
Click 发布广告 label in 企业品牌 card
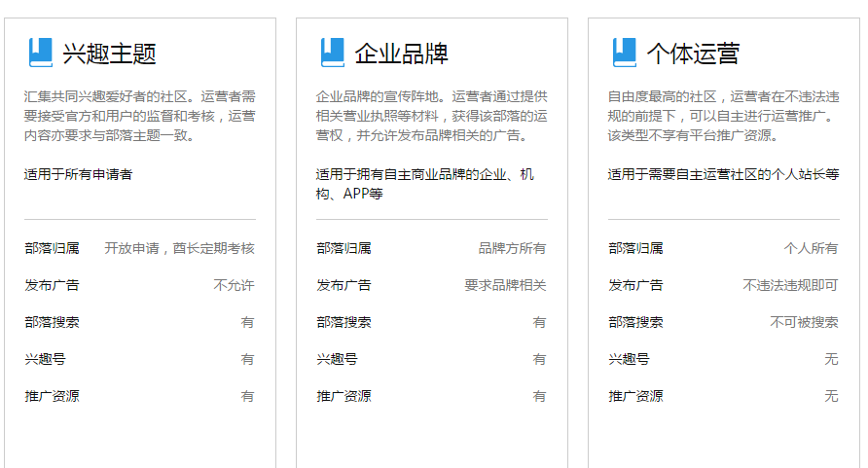point(344,285)
